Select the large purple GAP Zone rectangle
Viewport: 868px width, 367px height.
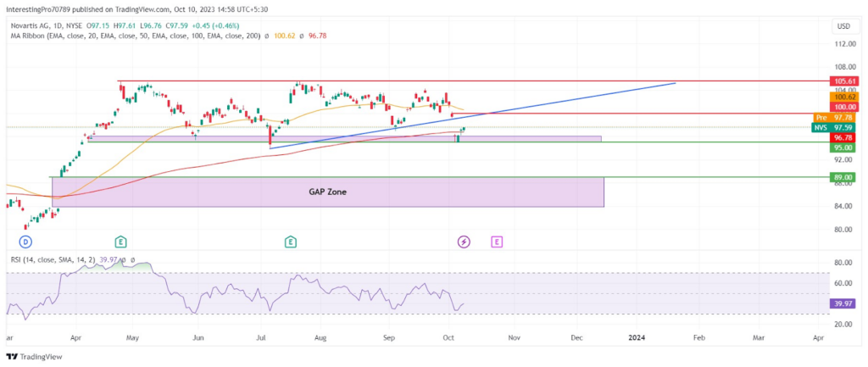(327, 192)
